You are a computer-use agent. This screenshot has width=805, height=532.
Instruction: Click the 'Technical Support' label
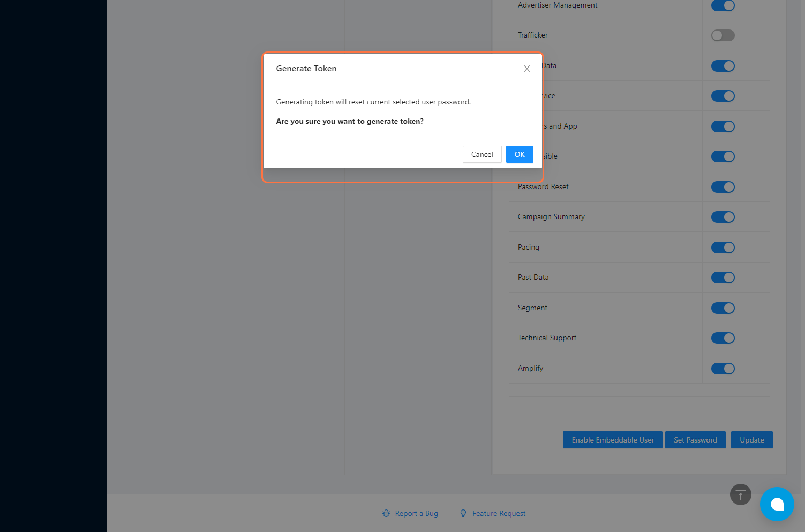[x=547, y=338]
